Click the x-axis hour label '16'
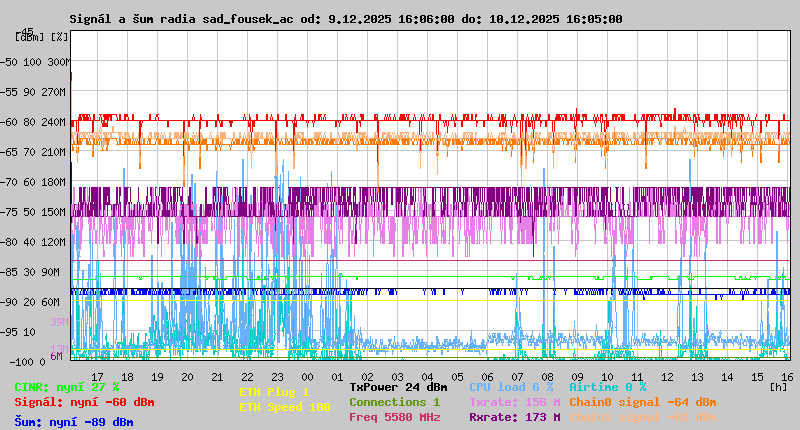The height and width of the screenshot is (430, 800). [787, 377]
